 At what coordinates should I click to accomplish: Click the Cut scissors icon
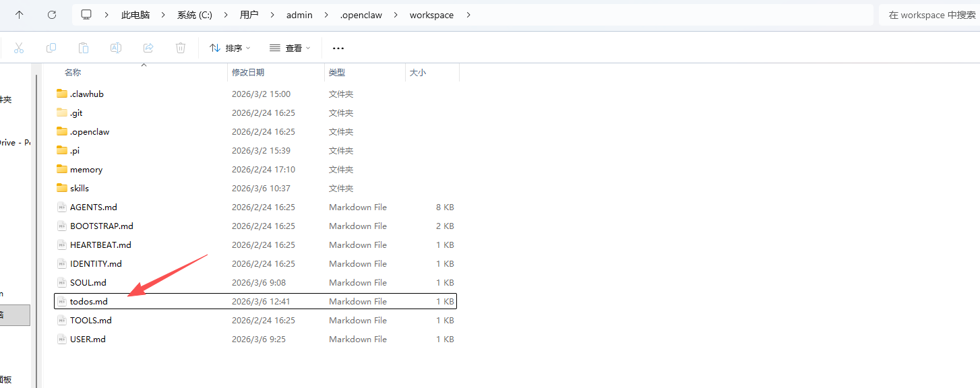point(19,48)
